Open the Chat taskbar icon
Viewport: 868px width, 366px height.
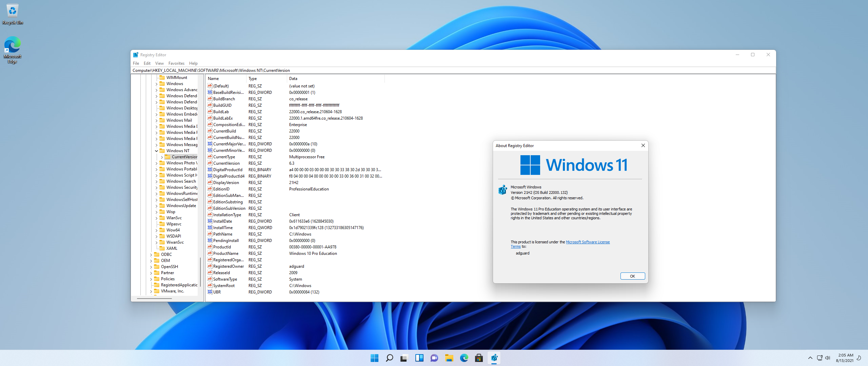click(x=434, y=358)
